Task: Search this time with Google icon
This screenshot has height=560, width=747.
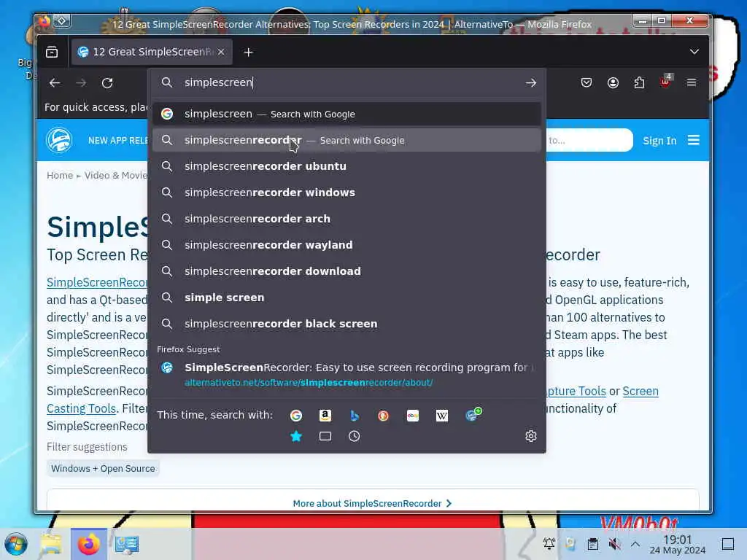Action: point(296,415)
